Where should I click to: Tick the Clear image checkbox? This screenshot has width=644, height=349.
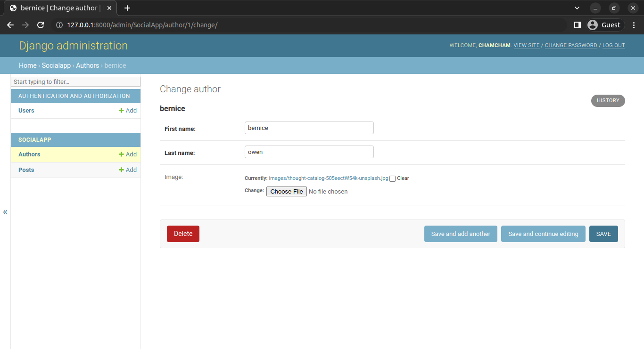coord(392,179)
